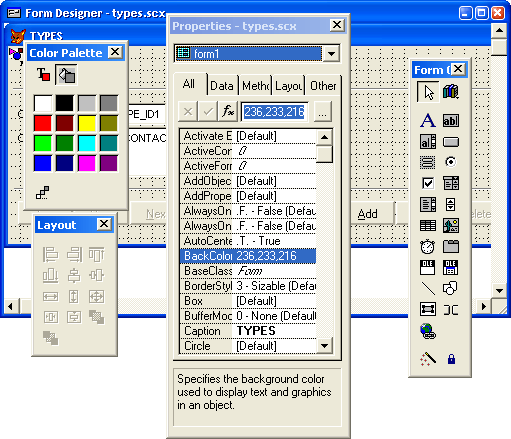
Task: Choose the Line drawing tool
Action: tap(428, 289)
